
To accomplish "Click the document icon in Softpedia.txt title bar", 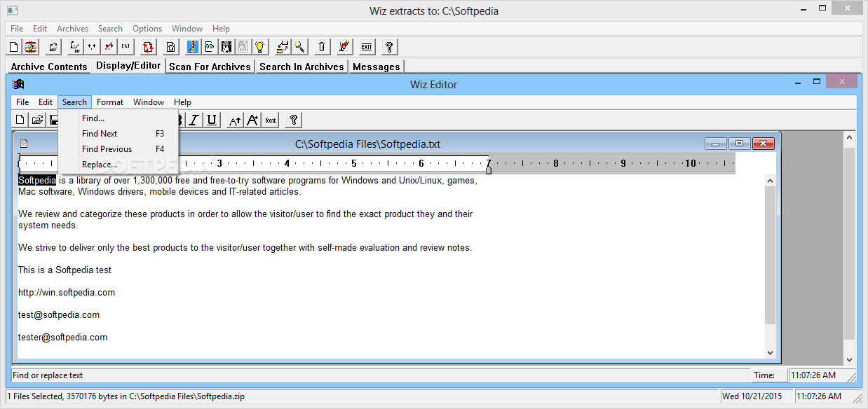I will pos(24,144).
